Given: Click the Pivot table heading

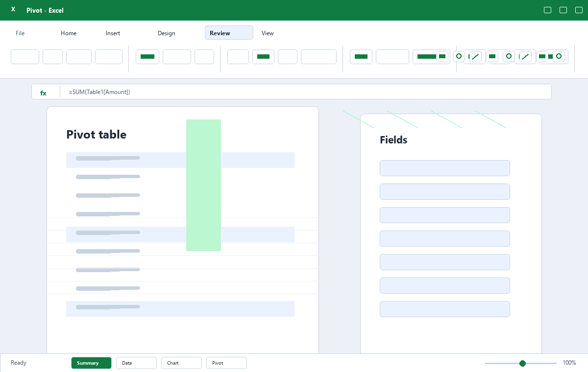Looking at the screenshot, I should (97, 135).
